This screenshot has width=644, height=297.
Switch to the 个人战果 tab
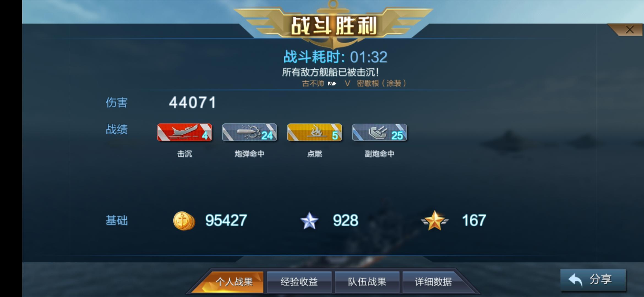[x=234, y=282]
